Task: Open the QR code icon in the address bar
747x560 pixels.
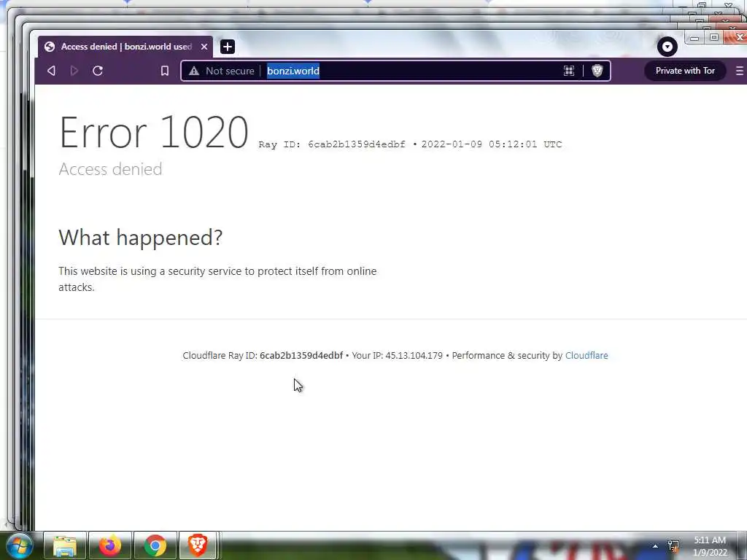Action: point(569,71)
